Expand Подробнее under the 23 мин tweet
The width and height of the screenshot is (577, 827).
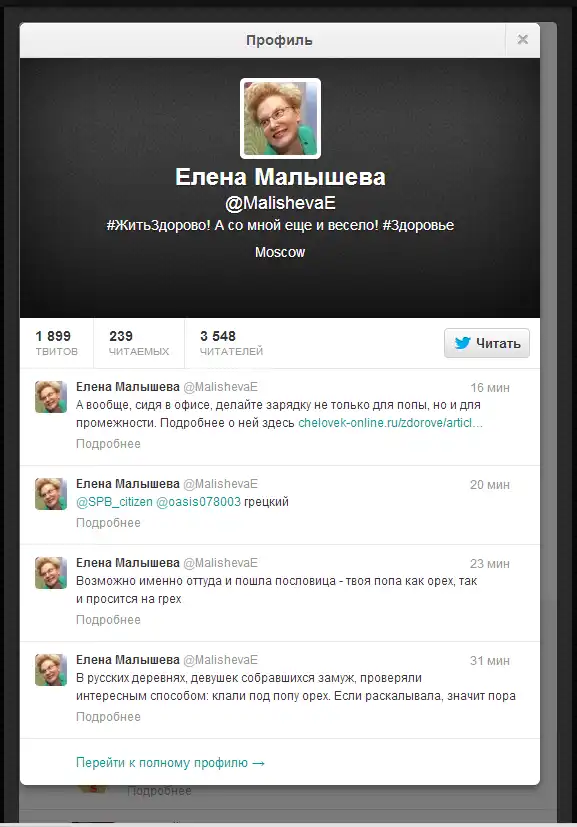pos(108,620)
